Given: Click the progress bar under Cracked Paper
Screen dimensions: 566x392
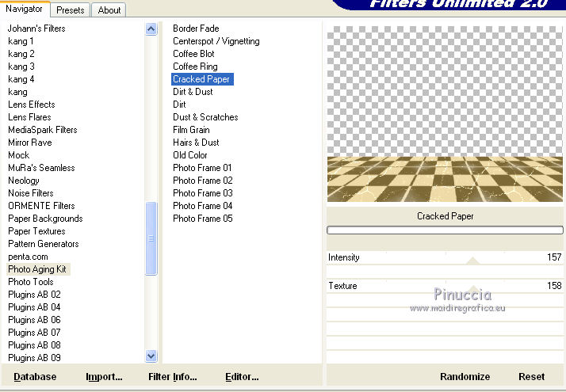Looking at the screenshot, I should (x=445, y=230).
